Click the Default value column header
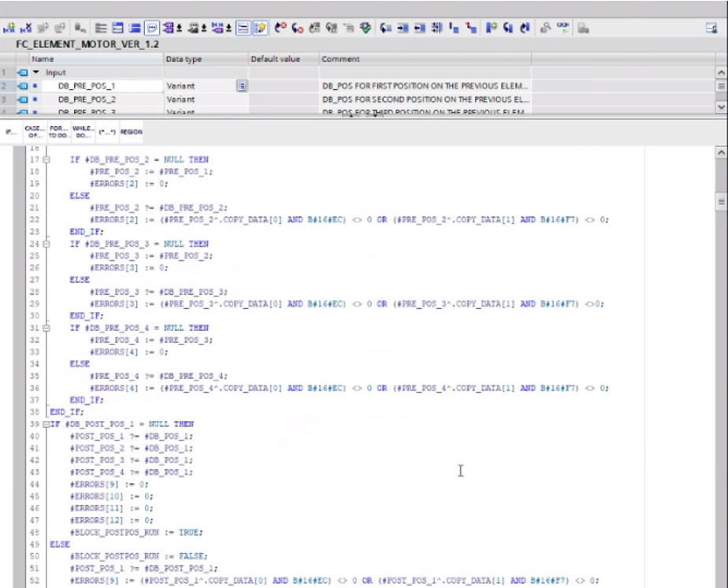728x588 pixels. [284, 59]
